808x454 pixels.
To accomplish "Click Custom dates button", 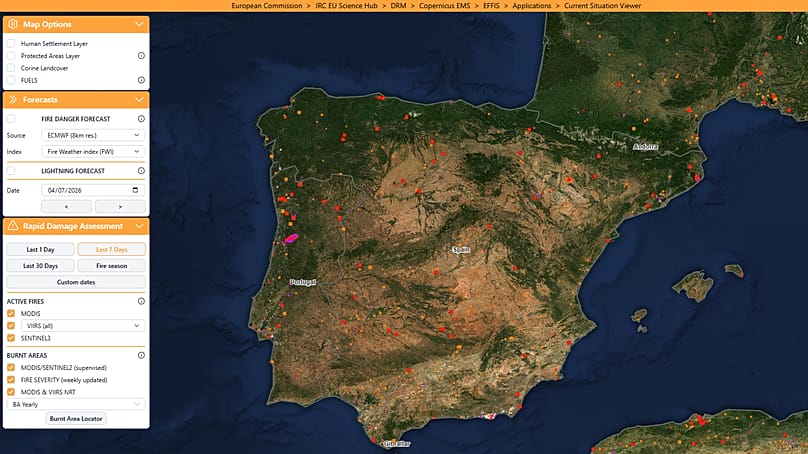I will pos(76,282).
